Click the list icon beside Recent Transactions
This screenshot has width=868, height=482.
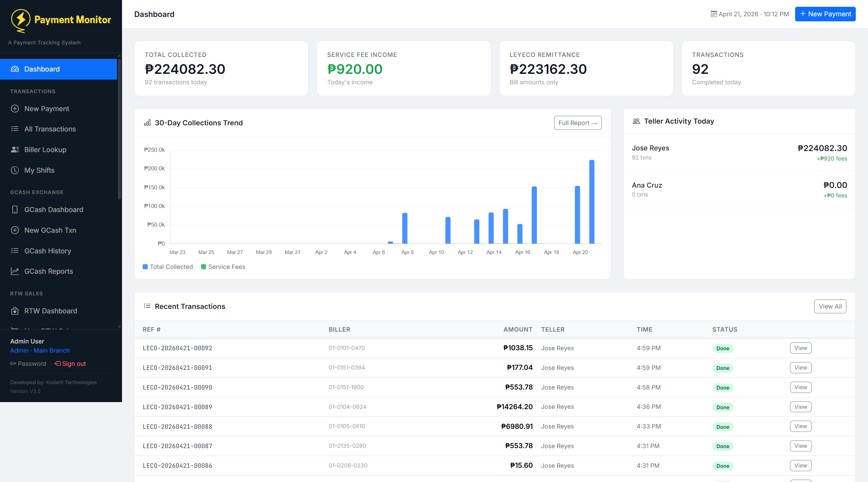pos(147,306)
